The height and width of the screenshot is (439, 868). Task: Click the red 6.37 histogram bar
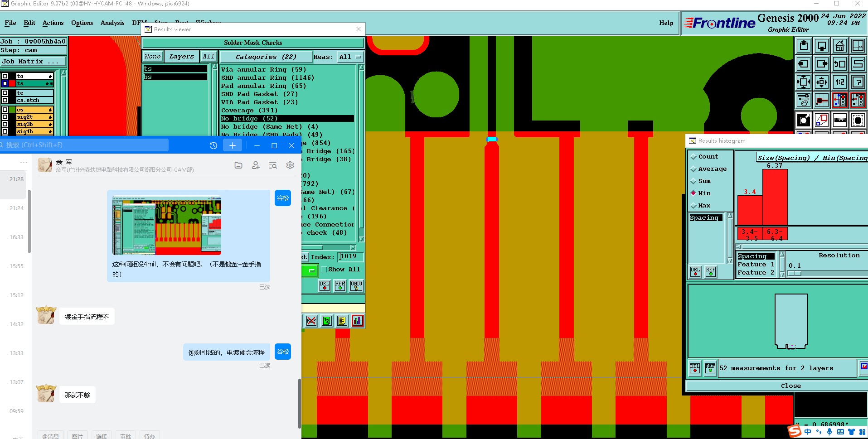coord(775,197)
